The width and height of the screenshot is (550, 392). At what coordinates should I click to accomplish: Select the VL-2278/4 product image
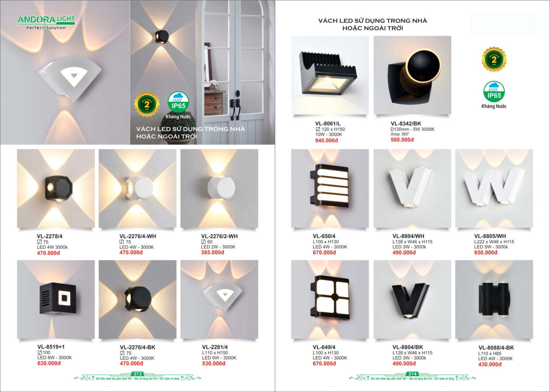[x=56, y=188]
